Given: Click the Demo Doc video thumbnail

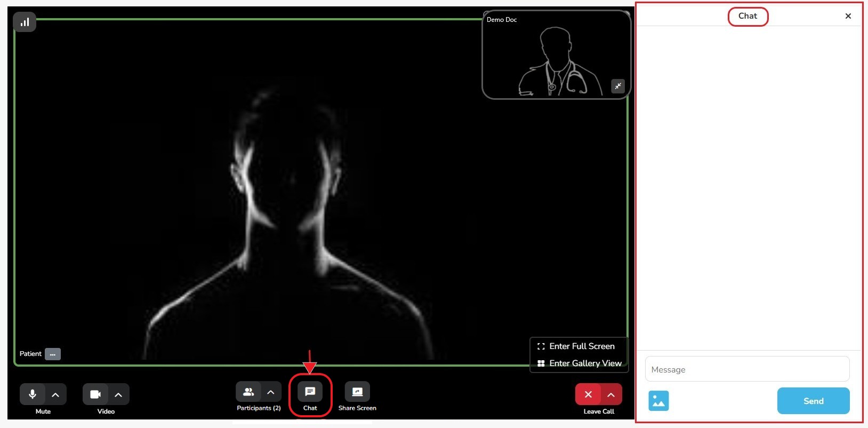Looking at the screenshot, I should tap(554, 56).
